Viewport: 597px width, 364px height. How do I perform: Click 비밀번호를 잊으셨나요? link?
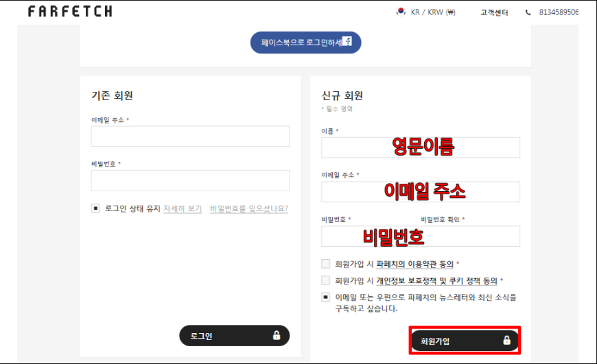point(249,208)
